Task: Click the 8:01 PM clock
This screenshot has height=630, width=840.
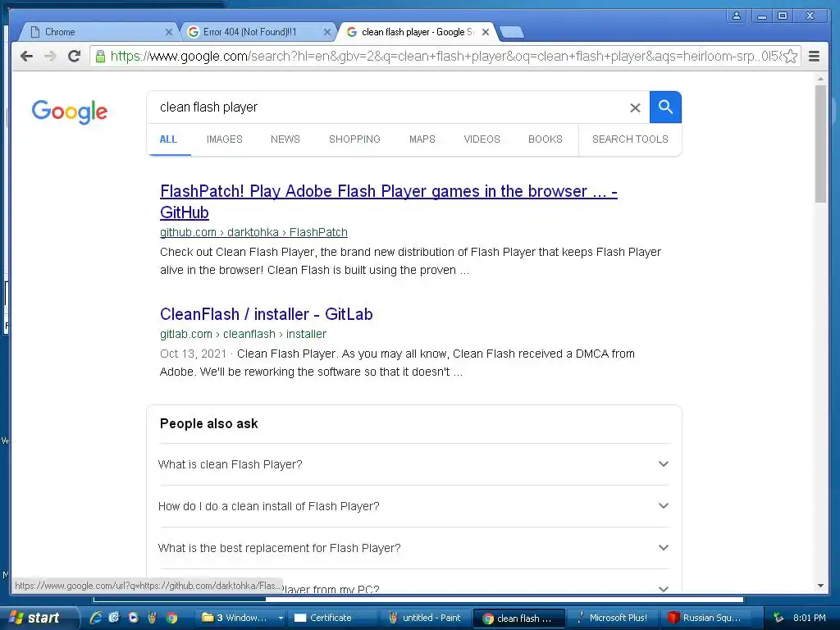Action: pyautogui.click(x=810, y=618)
